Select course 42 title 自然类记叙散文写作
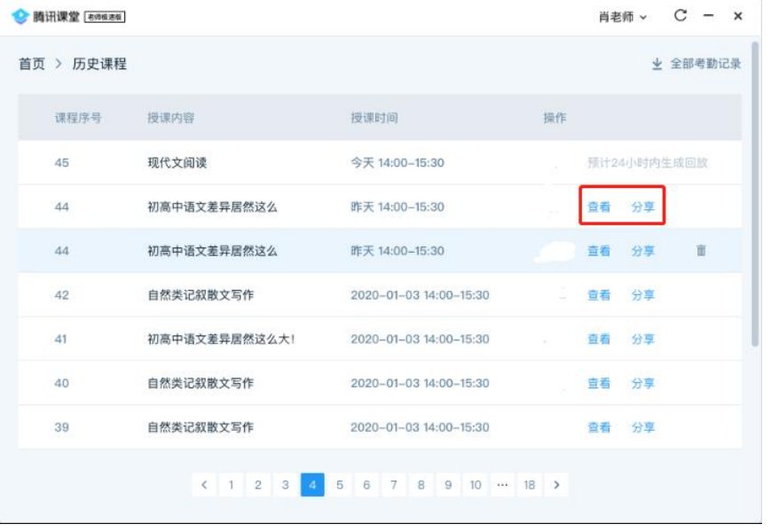 click(201, 295)
